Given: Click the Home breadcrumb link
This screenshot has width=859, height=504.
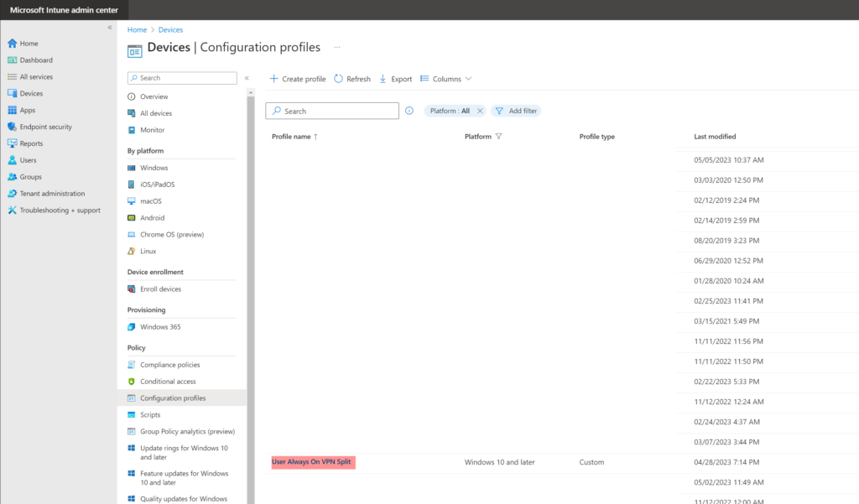Looking at the screenshot, I should (137, 29).
